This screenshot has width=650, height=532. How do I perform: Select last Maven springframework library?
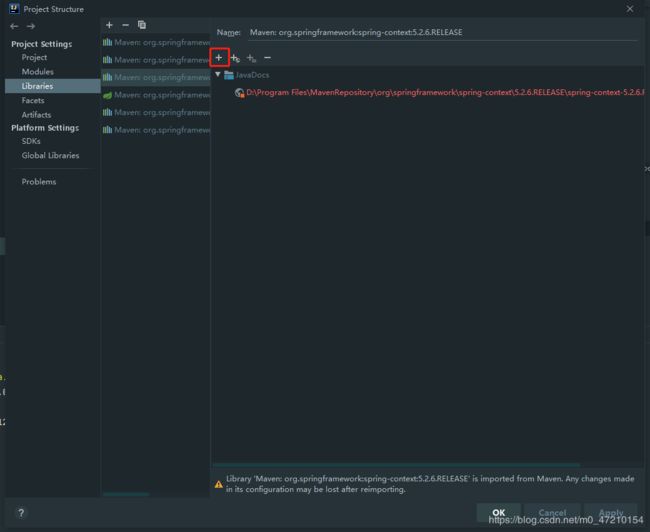tap(156, 130)
